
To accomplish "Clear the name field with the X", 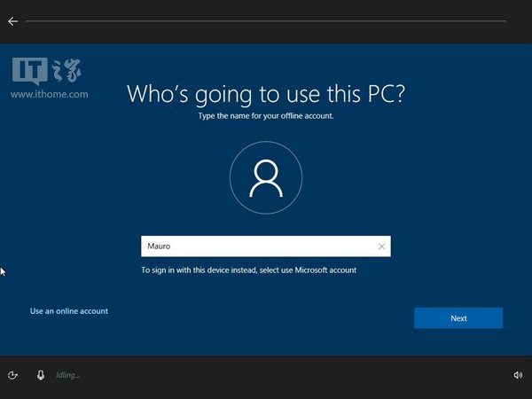I will 381,246.
